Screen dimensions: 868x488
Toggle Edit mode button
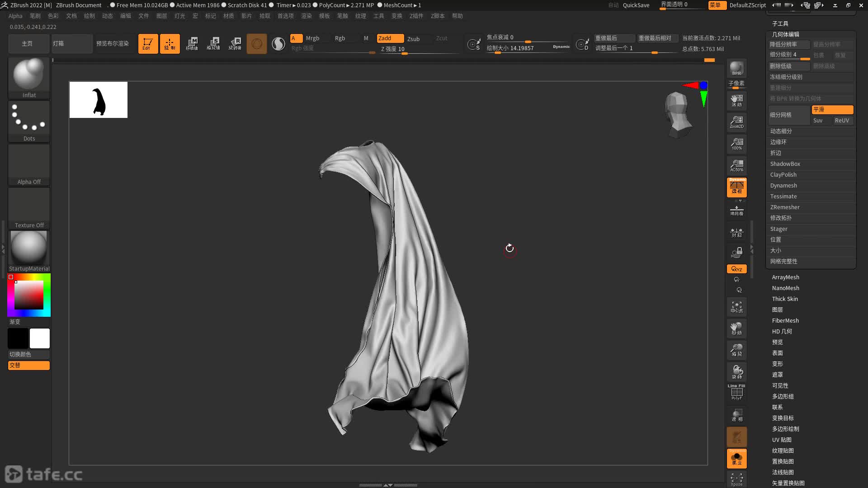pyautogui.click(x=148, y=44)
